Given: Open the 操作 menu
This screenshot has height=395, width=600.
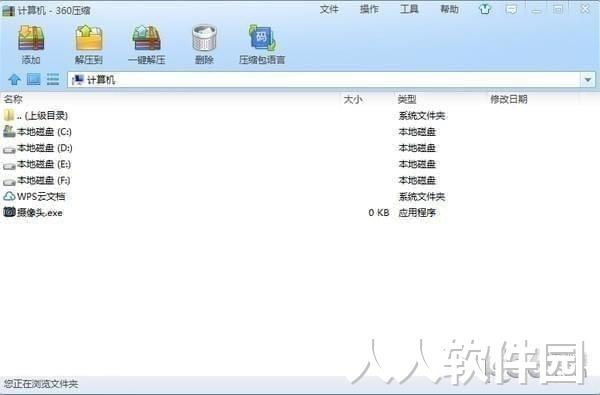Looking at the screenshot, I should pos(369,9).
